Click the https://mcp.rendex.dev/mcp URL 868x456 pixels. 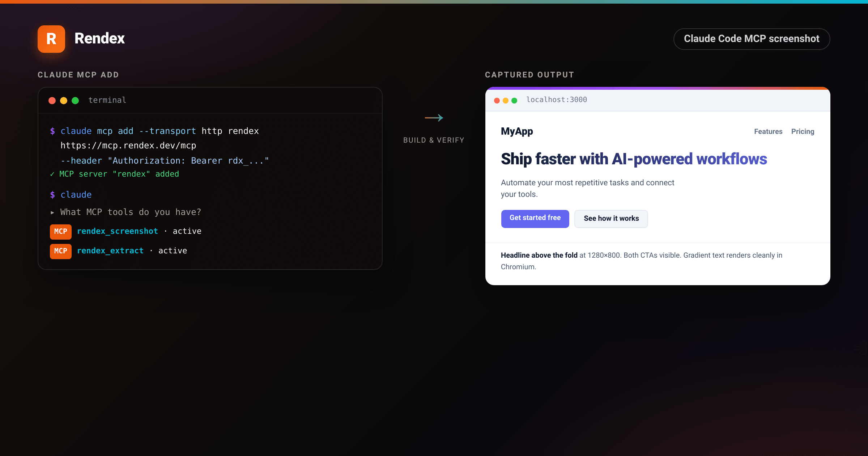(x=128, y=145)
